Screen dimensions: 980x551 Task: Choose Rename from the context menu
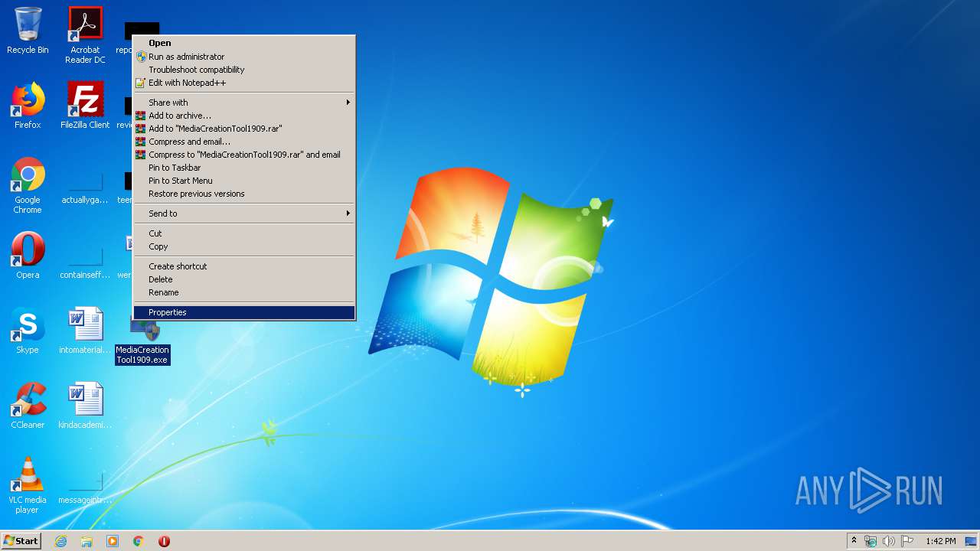[244, 292]
